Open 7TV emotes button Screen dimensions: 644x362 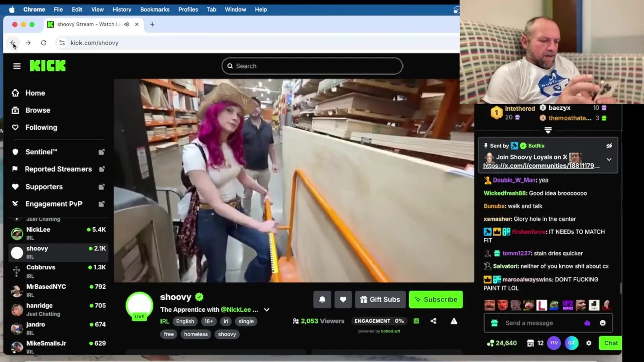[x=554, y=343]
